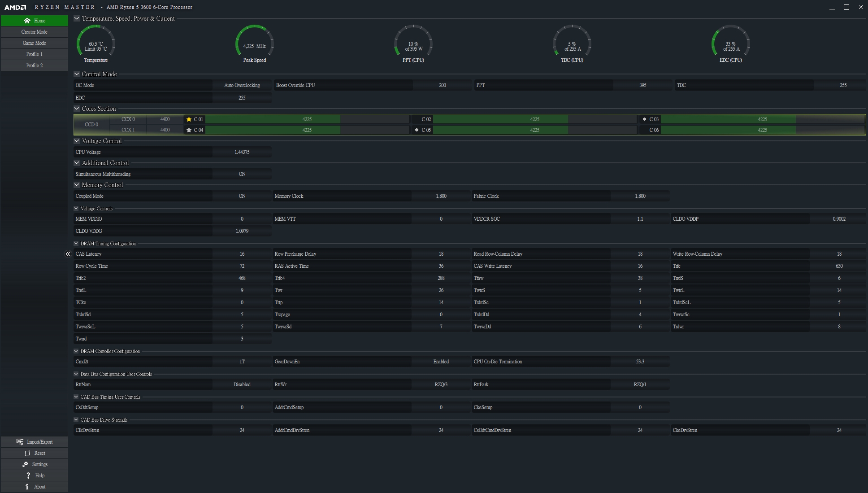The width and height of the screenshot is (868, 493).
Task: Collapse the Memory Control section
Action: pos(77,185)
